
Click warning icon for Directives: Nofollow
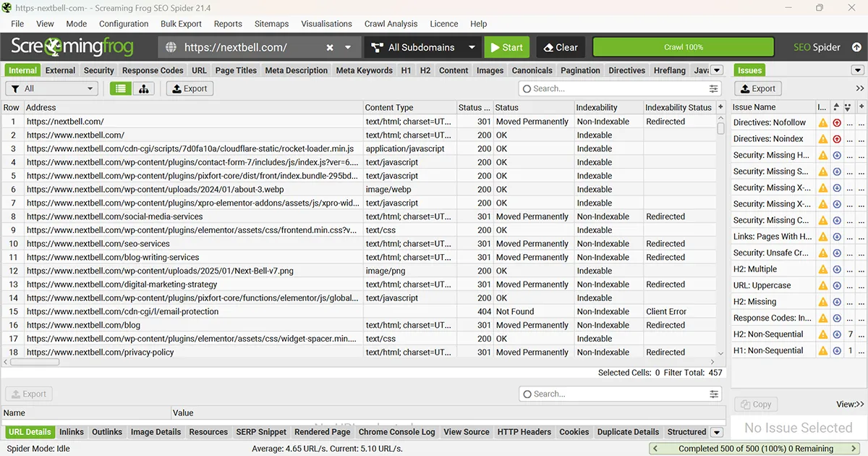(822, 122)
